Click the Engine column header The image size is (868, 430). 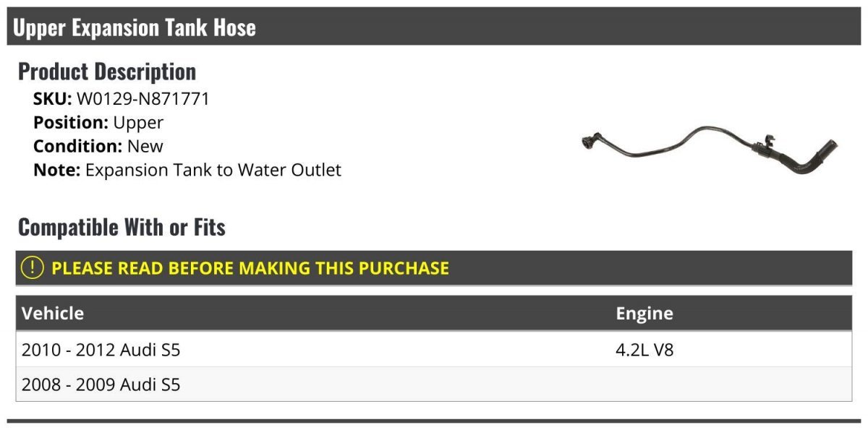644,314
